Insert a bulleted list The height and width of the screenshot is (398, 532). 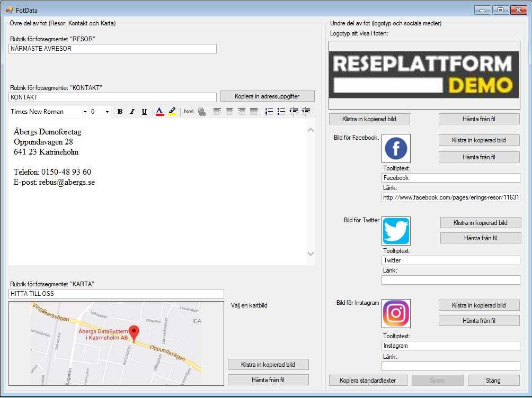coord(281,112)
